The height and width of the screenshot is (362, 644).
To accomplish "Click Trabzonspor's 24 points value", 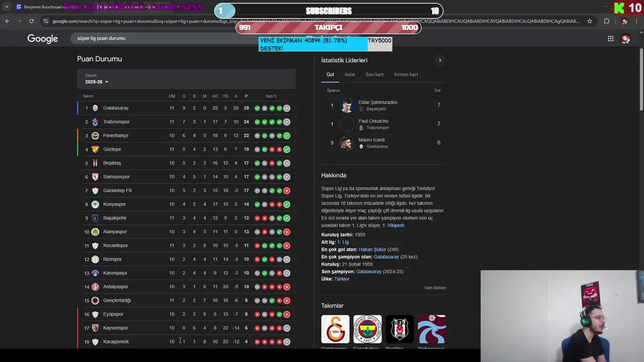I will tap(246, 122).
